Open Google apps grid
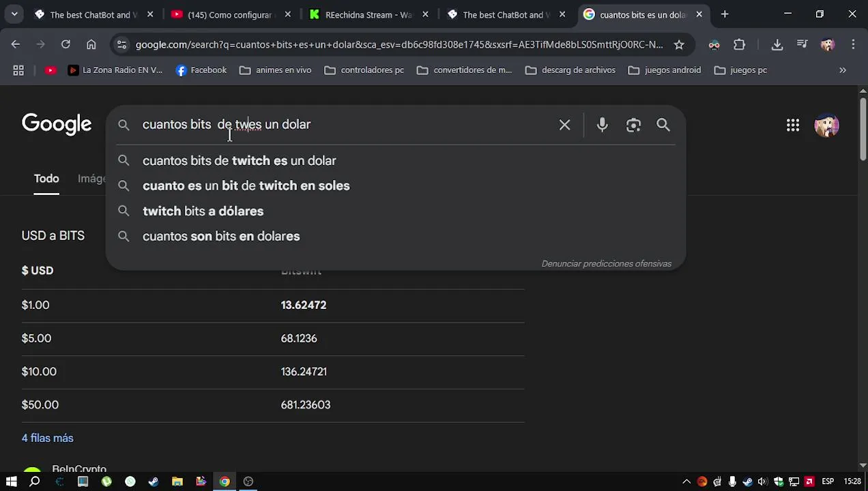 pos(792,125)
